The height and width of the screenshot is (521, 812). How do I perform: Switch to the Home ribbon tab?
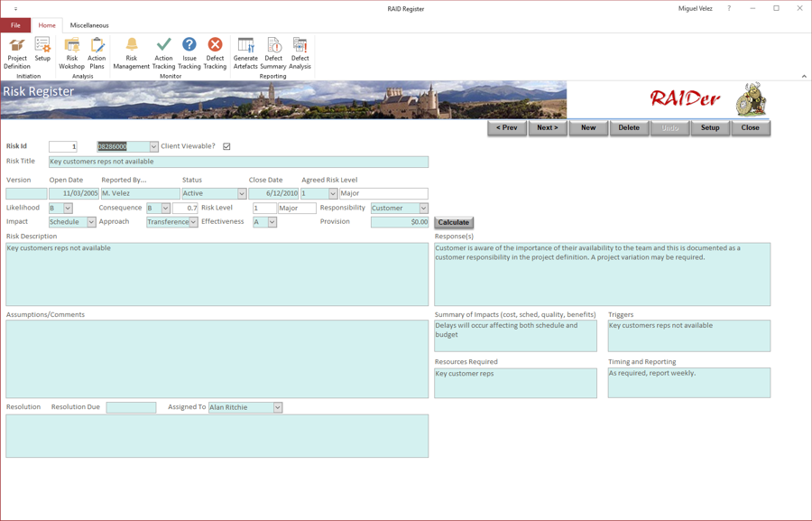[x=47, y=25]
